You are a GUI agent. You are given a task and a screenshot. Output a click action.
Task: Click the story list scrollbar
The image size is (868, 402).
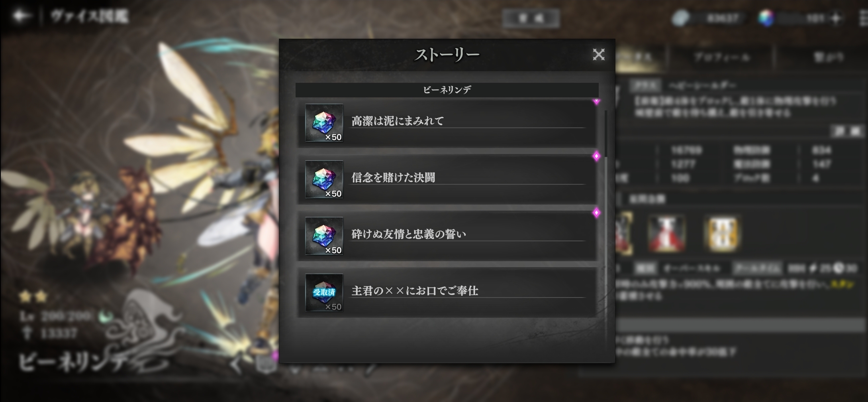(x=606, y=134)
